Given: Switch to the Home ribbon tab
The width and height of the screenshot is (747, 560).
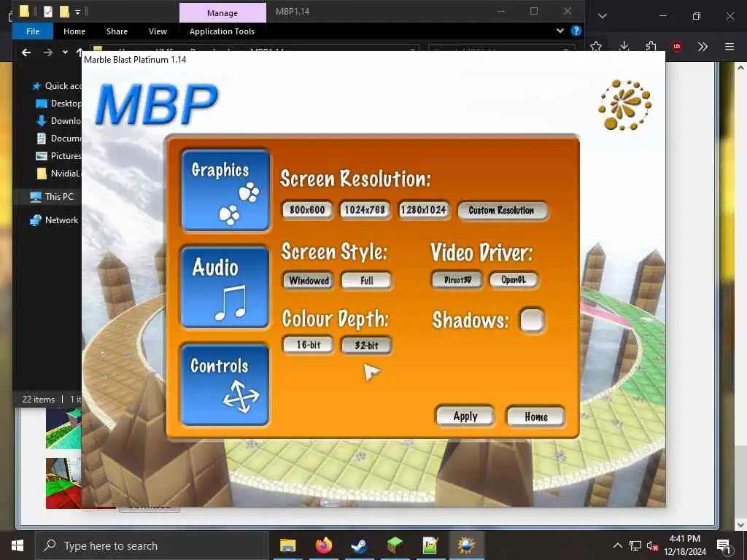Looking at the screenshot, I should point(74,31).
